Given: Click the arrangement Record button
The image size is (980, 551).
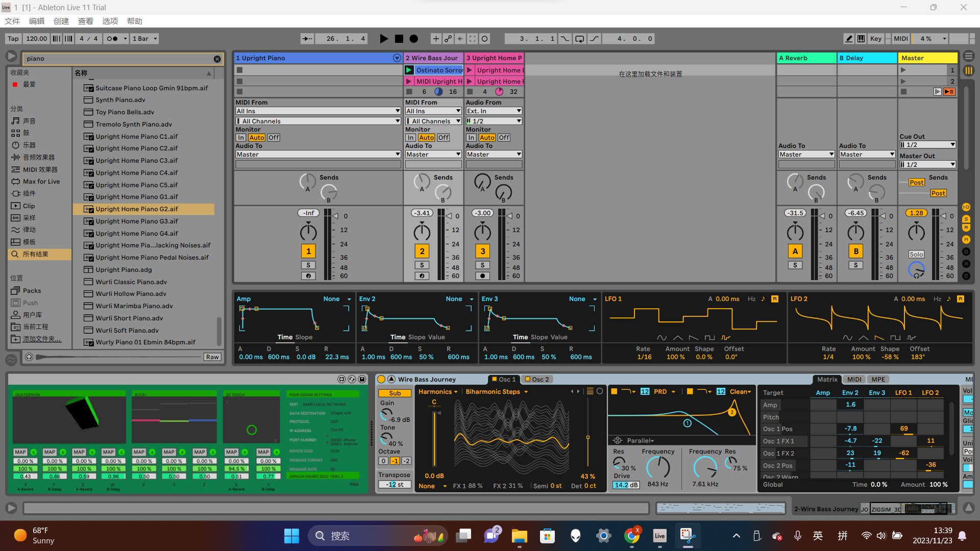Looking at the screenshot, I should pyautogui.click(x=414, y=39).
